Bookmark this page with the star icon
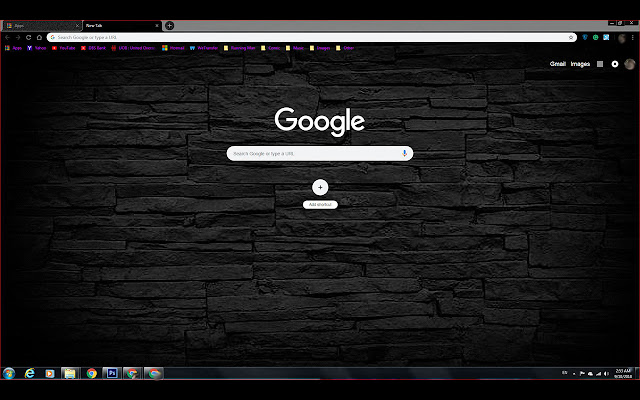Image resolution: width=640 pixels, height=400 pixels. pos(571,37)
